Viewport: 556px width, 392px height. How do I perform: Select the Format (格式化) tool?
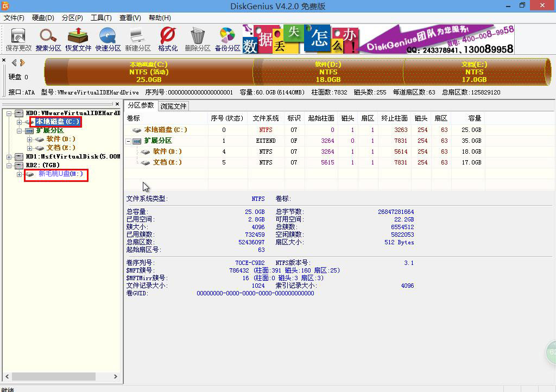(168, 40)
